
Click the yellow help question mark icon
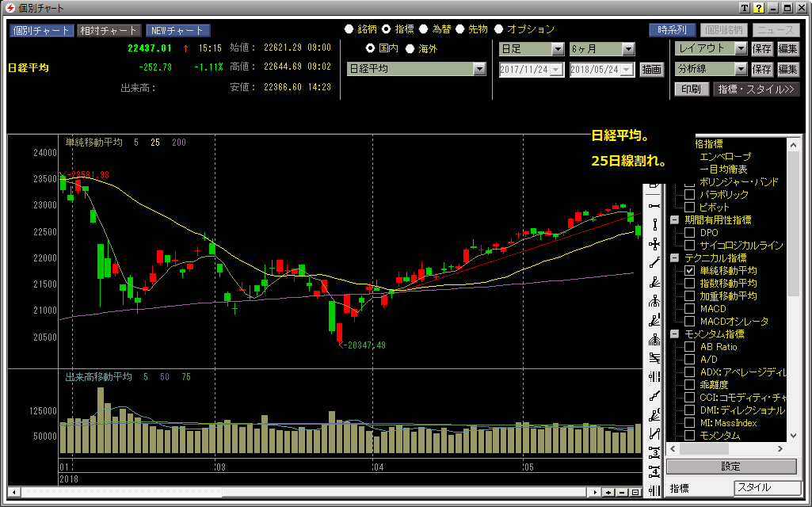click(758, 8)
